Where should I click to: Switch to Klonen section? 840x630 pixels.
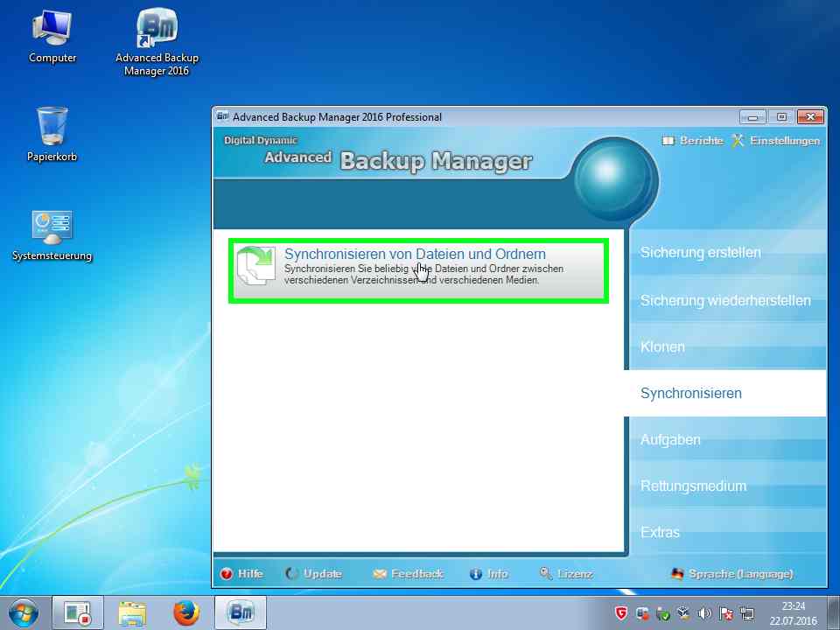(x=662, y=346)
